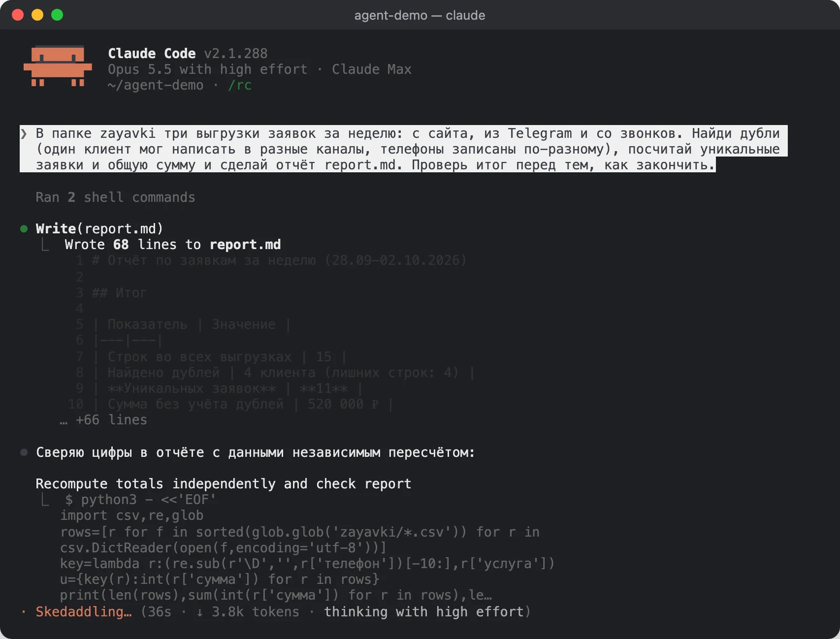Click the '~/agent-demo' working directory path
This screenshot has height=639, width=840.
155,85
